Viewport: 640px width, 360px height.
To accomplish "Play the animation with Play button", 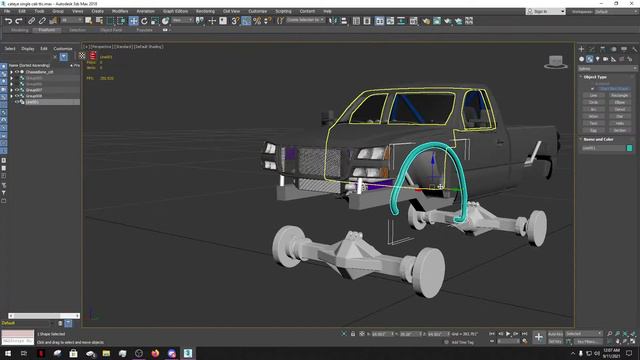I will point(508,334).
